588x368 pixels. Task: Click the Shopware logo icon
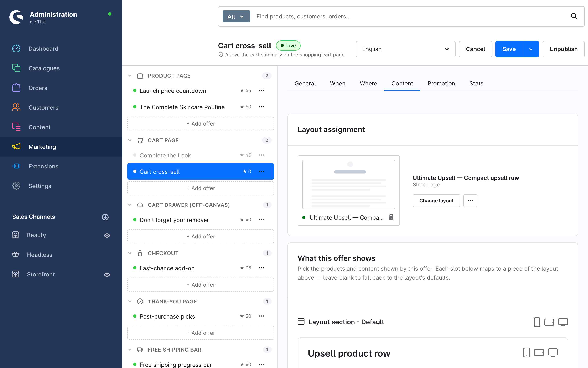coord(16,17)
